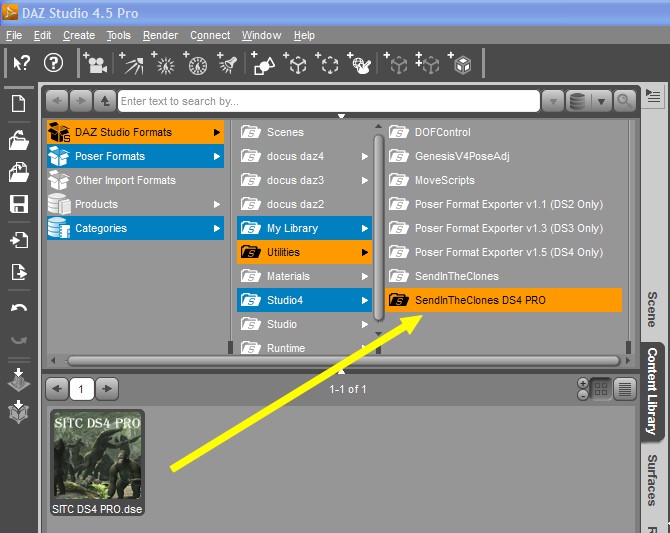Open the Create menu
This screenshot has width=670, height=533.
pyautogui.click(x=79, y=35)
